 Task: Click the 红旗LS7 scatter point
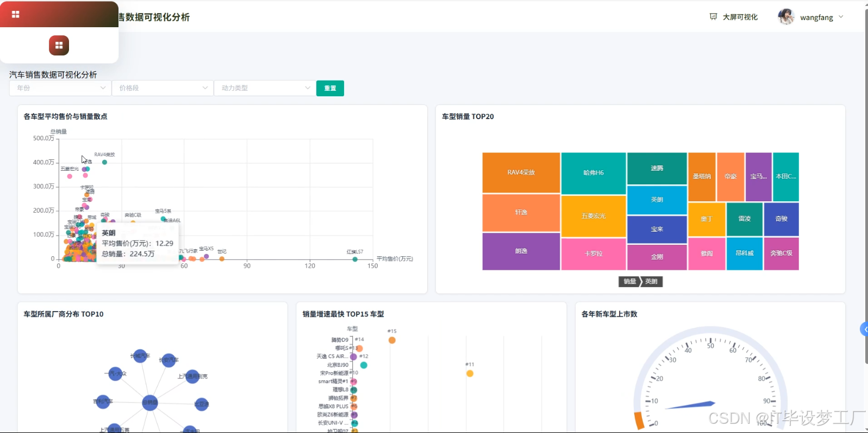[355, 259]
